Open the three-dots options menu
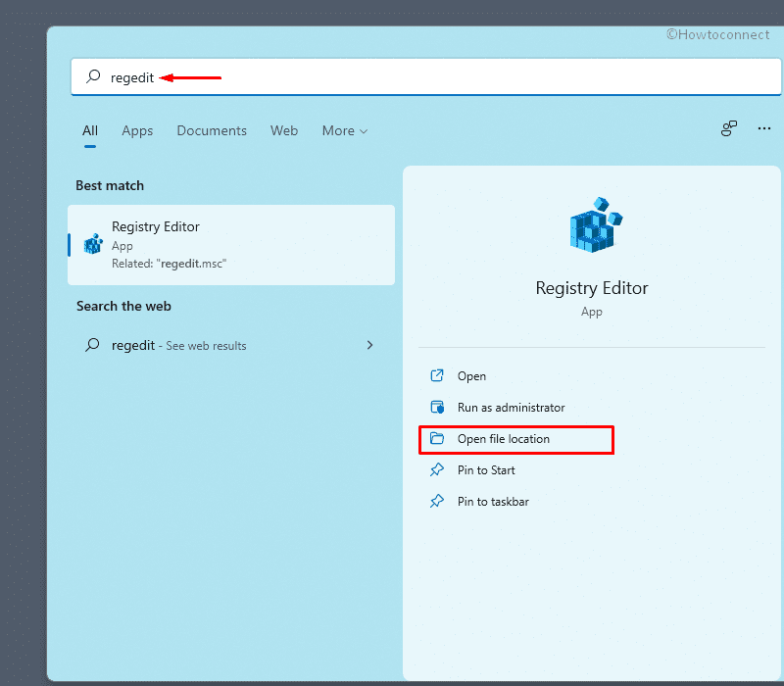784x686 pixels. point(764,128)
